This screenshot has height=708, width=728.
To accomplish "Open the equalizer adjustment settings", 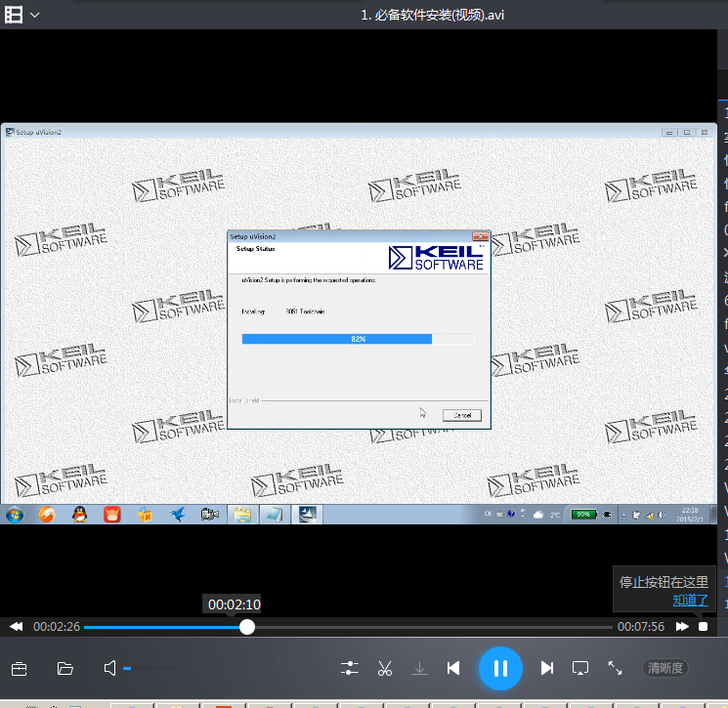I will [x=349, y=668].
